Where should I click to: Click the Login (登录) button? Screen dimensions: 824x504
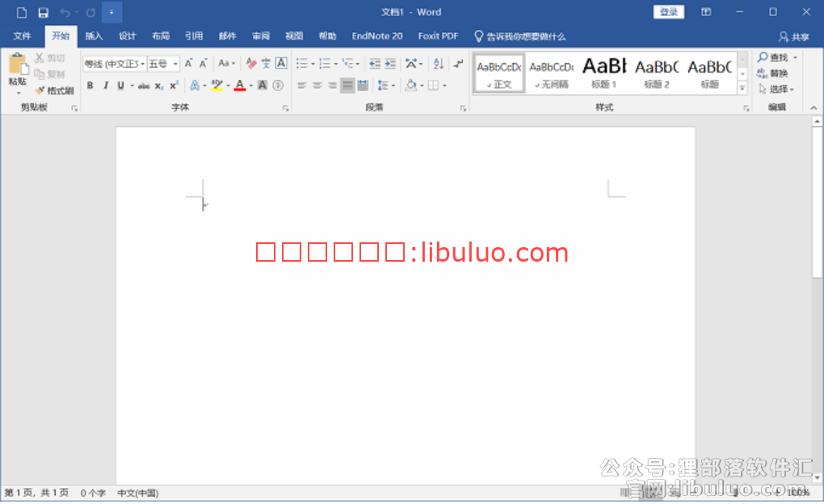tap(668, 12)
